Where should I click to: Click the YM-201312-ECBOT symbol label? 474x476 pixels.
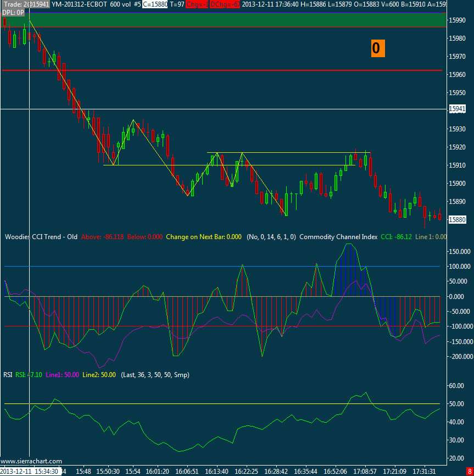pyautogui.click(x=79, y=4)
